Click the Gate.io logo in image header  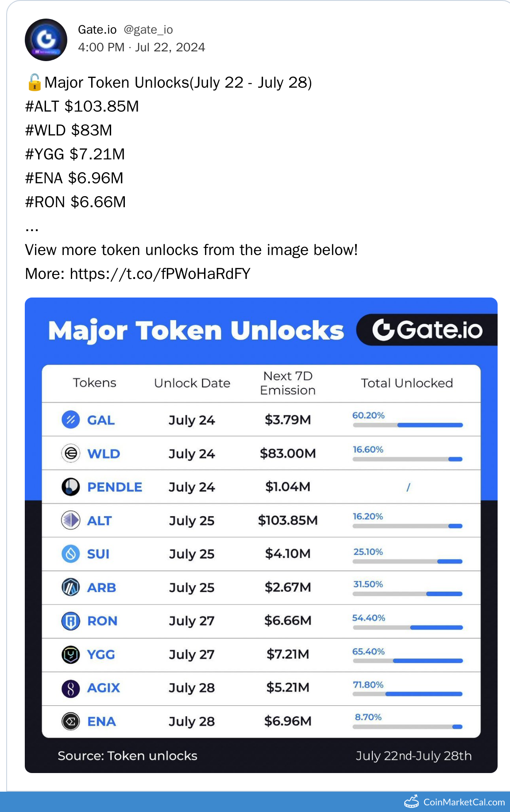427,330
